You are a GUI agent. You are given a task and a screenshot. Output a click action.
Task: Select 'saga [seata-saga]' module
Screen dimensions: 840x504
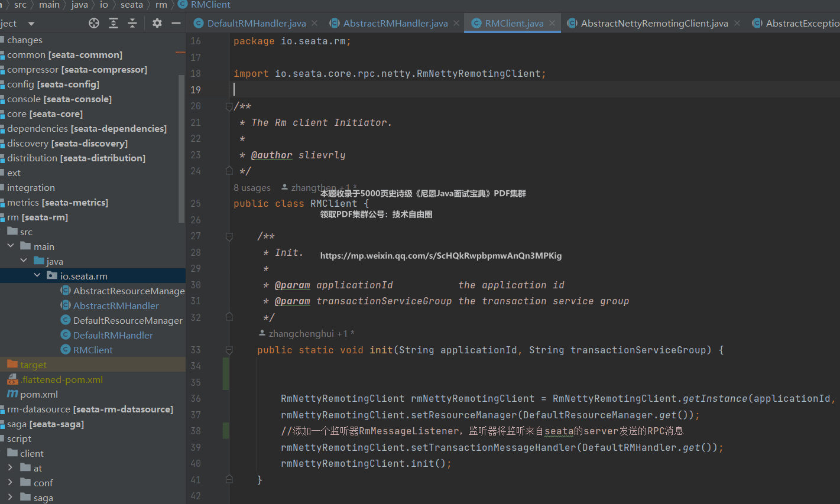[46, 424]
